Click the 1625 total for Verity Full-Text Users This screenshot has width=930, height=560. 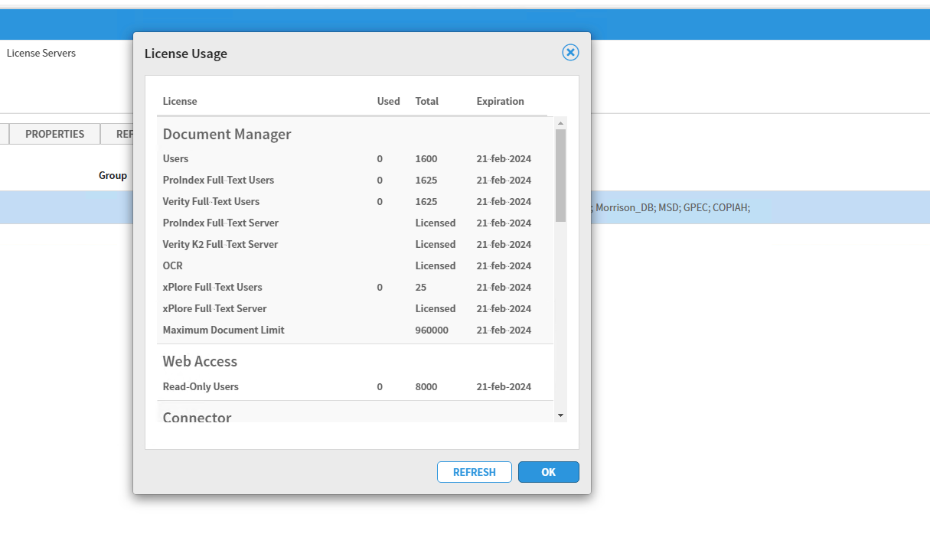[x=426, y=201]
